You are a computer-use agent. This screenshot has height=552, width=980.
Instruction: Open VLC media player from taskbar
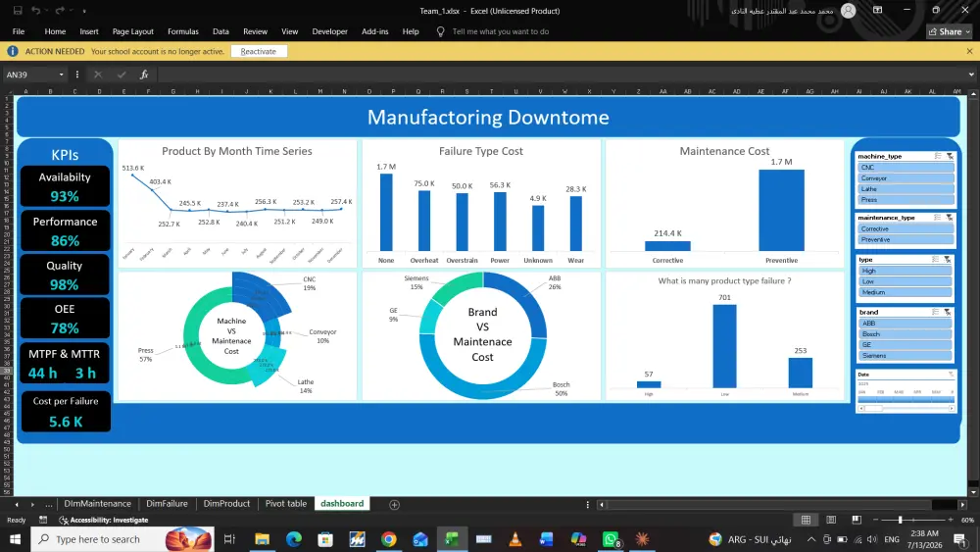(x=515, y=539)
